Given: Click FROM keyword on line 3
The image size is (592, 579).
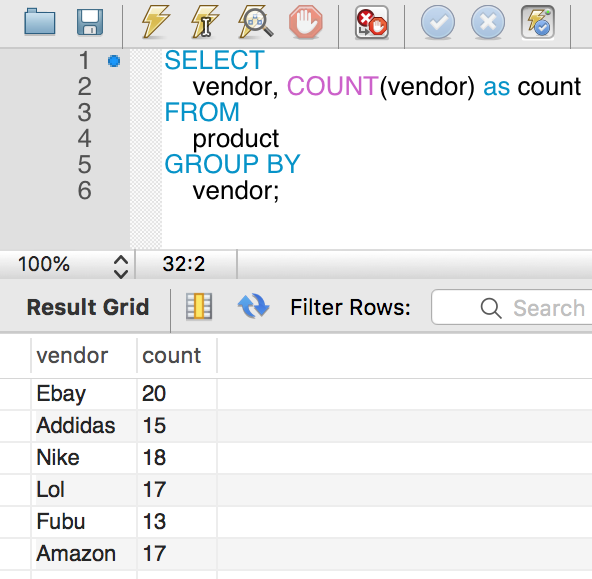Looking at the screenshot, I should click(x=202, y=112).
